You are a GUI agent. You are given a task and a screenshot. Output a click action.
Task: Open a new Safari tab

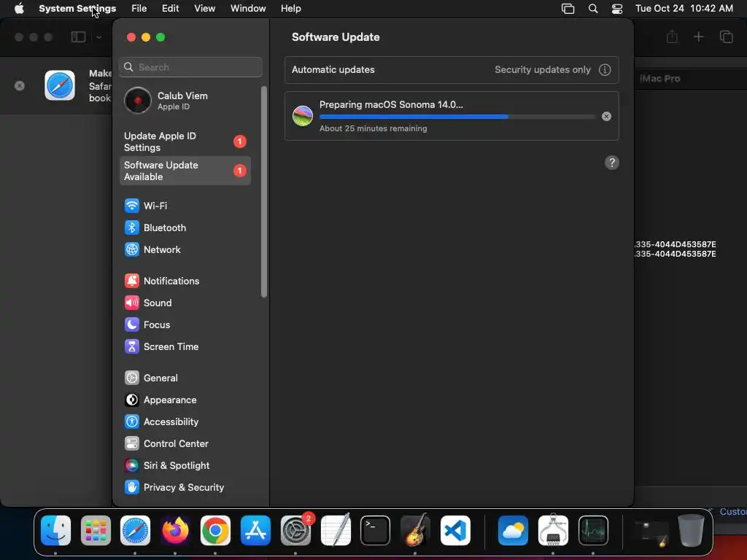point(698,36)
